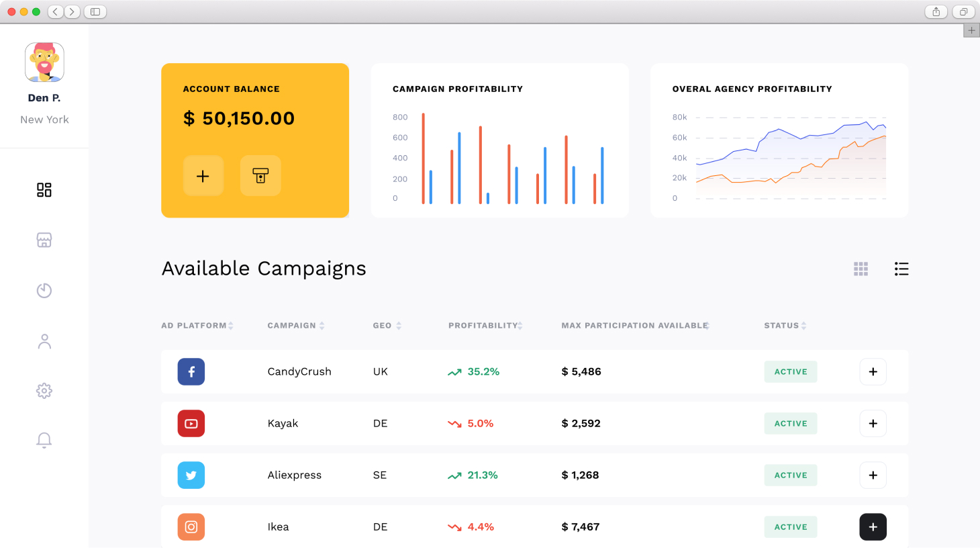Image resolution: width=980 pixels, height=548 pixels.
Task: Switch campaigns to grid view
Action: click(861, 269)
